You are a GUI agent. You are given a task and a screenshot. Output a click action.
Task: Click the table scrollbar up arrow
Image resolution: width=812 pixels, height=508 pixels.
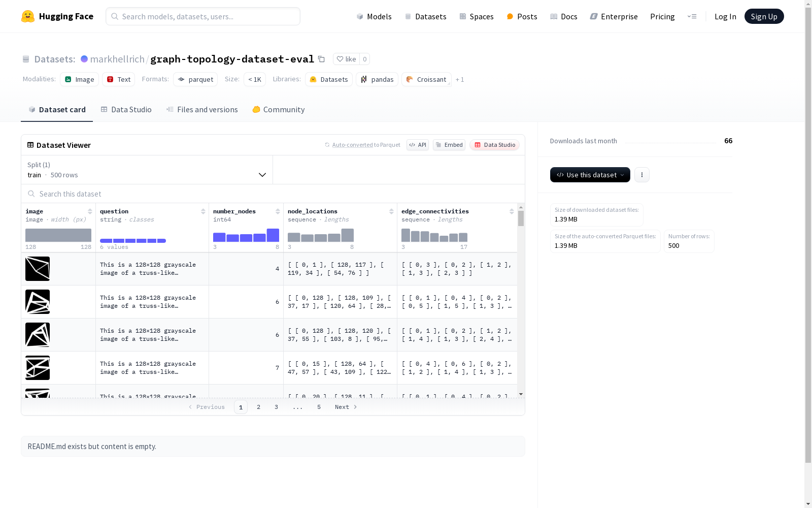pyautogui.click(x=521, y=207)
